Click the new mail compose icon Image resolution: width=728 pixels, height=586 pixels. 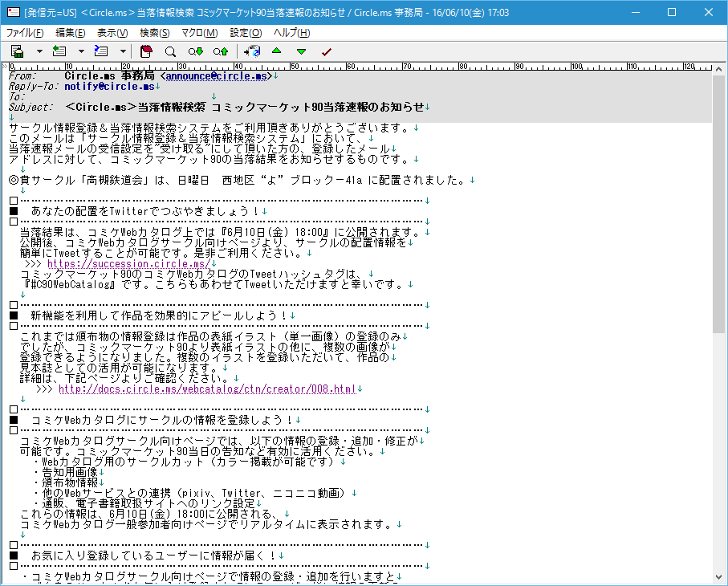pos(18,51)
